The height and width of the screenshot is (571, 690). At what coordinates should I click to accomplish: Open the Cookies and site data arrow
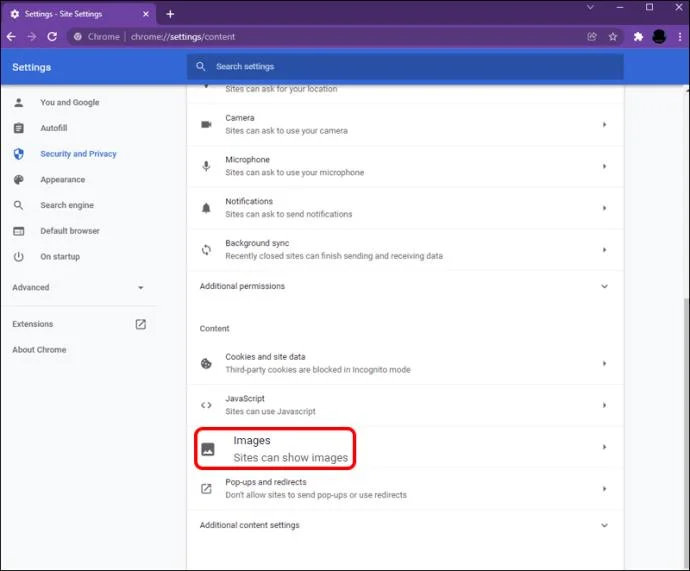(x=605, y=363)
